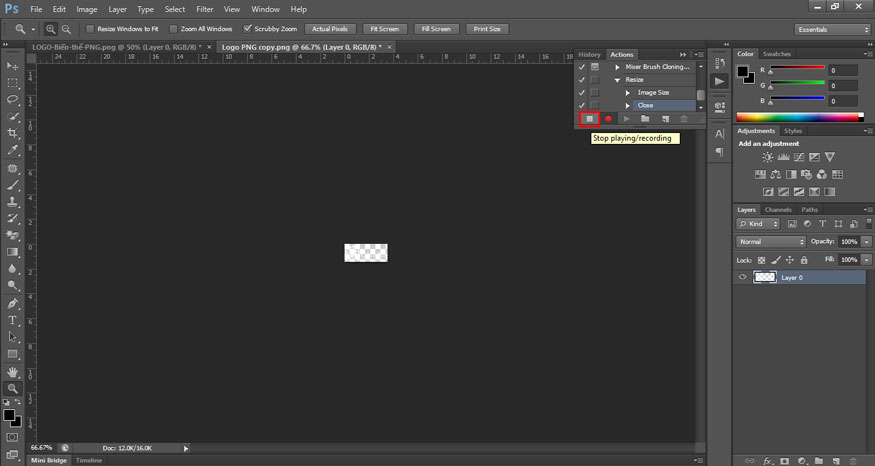Select the Lasso tool
The image size is (875, 466).
[x=12, y=99]
